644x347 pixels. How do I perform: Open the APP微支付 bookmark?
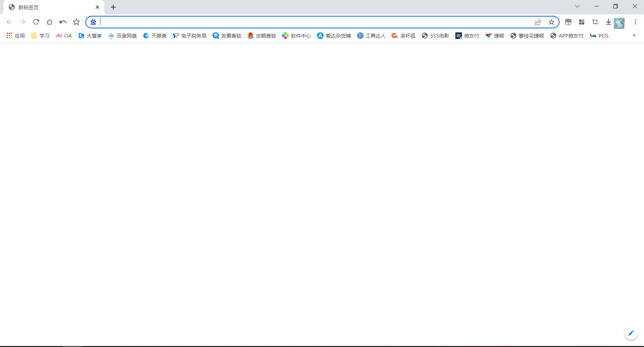[x=567, y=36]
